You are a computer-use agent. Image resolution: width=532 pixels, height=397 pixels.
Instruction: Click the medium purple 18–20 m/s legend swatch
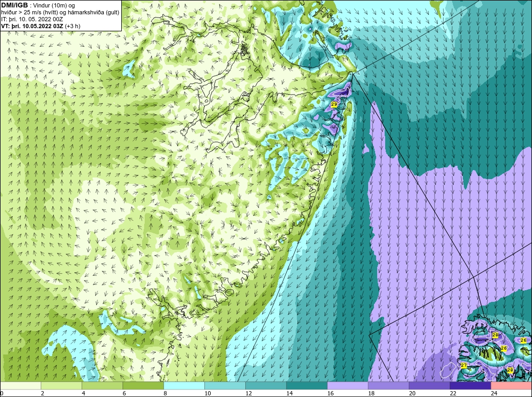pyautogui.click(x=388, y=385)
